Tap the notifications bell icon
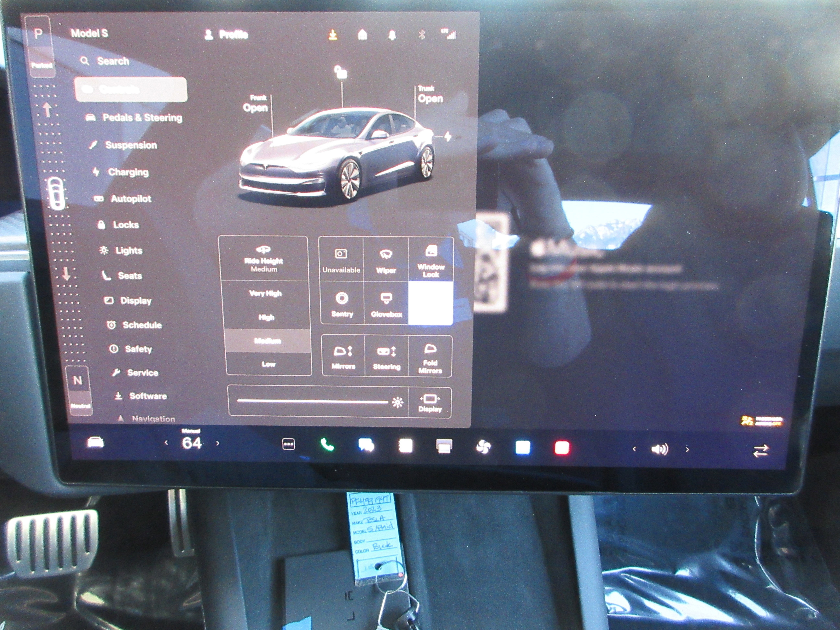This screenshot has width=840, height=630. [392, 35]
